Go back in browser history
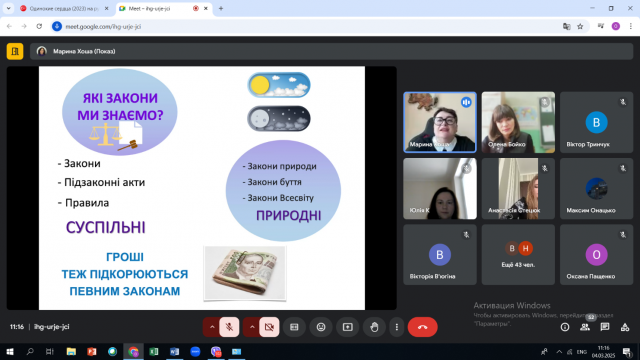Screen dimensions: 640x360 [x=9, y=27]
